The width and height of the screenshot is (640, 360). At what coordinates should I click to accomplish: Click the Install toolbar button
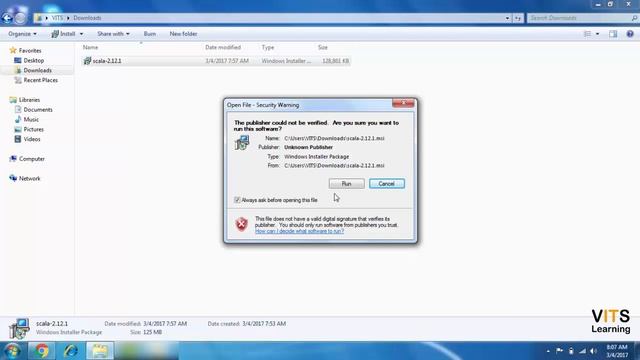tap(63, 34)
